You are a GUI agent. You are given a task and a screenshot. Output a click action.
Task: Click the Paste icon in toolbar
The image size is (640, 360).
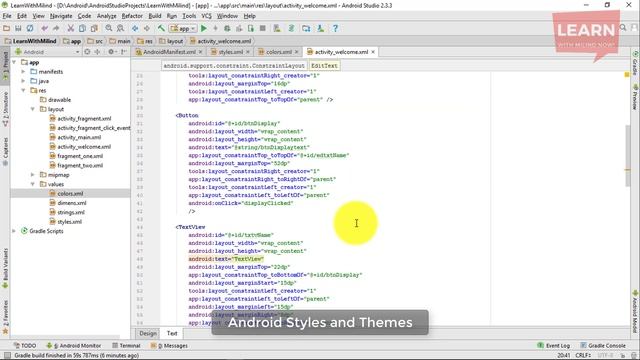(x=94, y=28)
